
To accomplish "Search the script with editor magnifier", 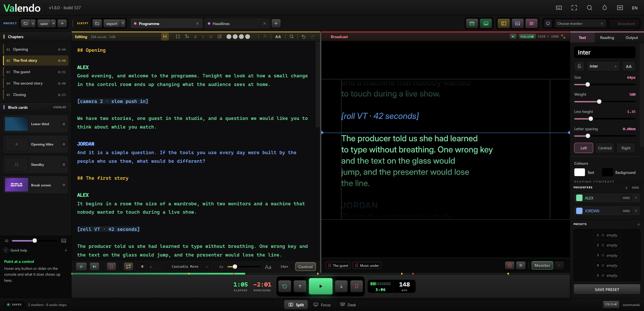I will point(291,36).
